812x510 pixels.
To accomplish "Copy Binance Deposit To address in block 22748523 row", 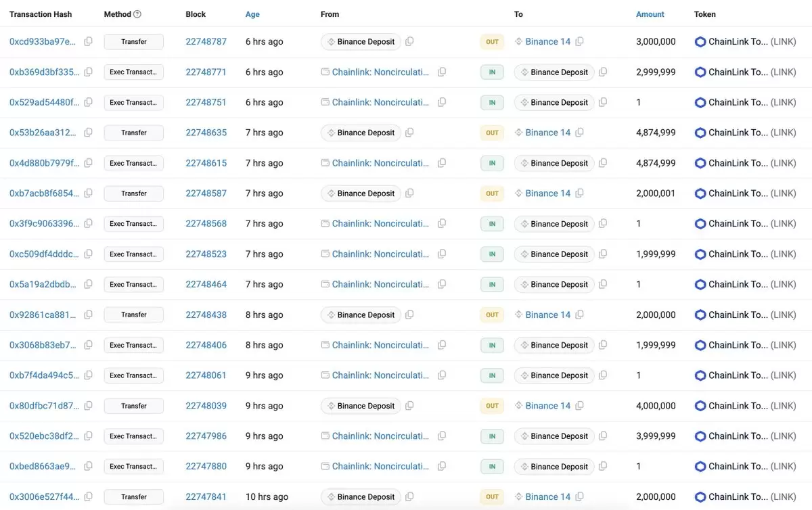I will 603,254.
